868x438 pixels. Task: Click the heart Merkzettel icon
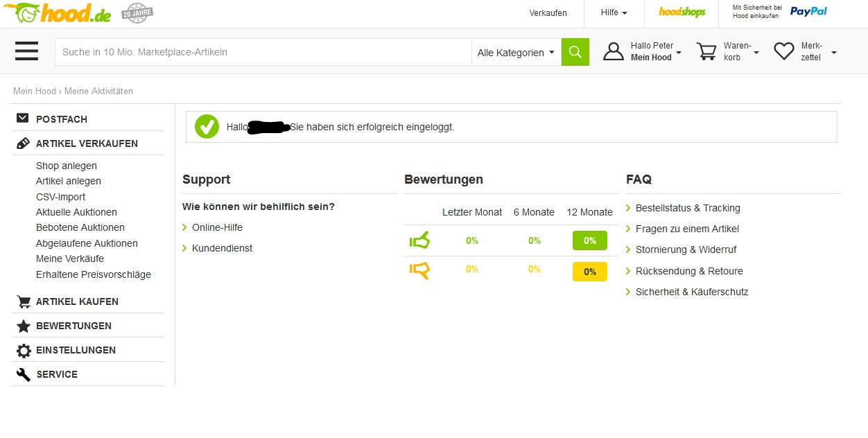(784, 52)
